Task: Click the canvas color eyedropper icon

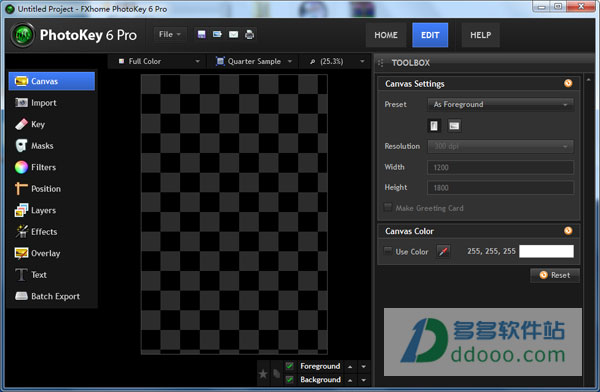Action: coord(443,252)
